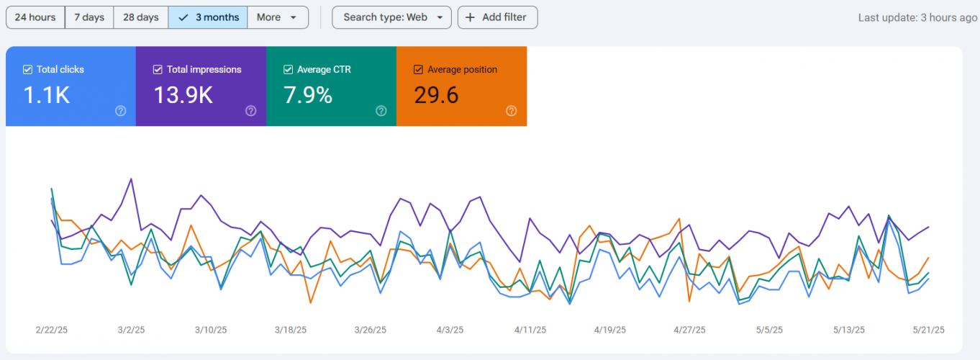This screenshot has width=980, height=360.
Task: Disable the Average CTR checkbox
Action: tap(289, 70)
